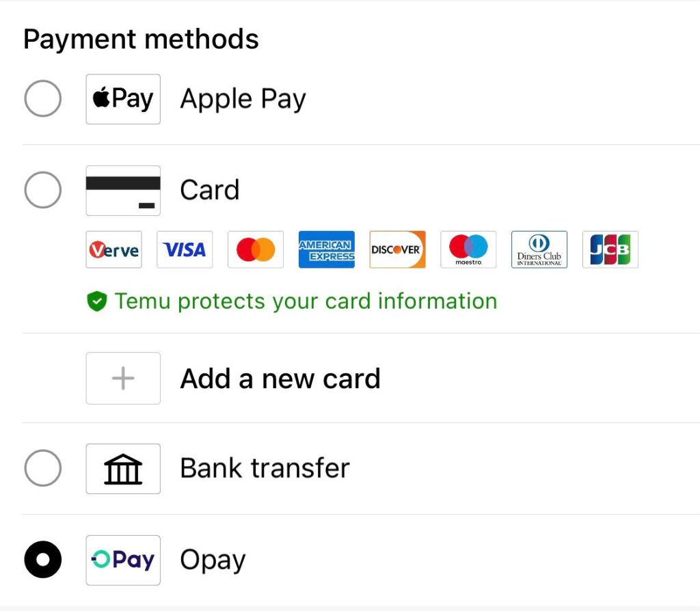Click the American Express logo
700x611 pixels.
327,249
